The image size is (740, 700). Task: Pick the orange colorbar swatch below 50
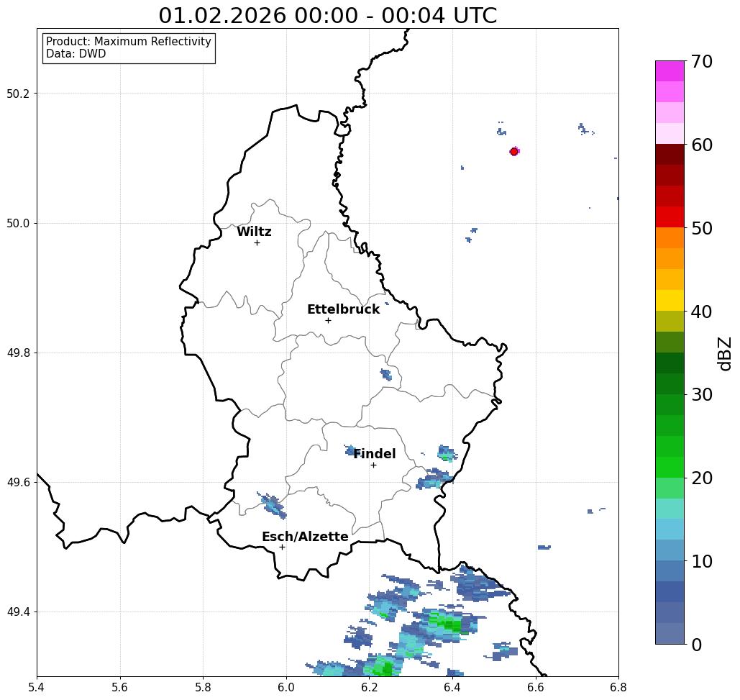[670, 238]
